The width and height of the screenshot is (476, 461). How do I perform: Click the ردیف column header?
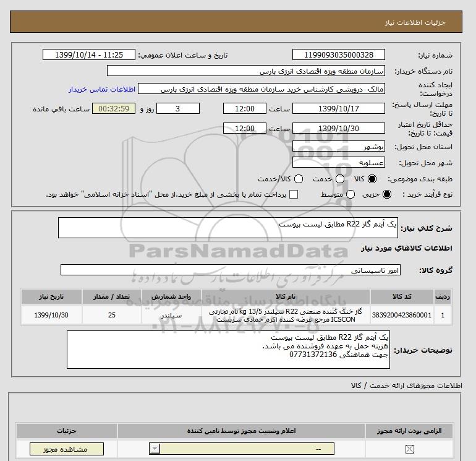443,296
